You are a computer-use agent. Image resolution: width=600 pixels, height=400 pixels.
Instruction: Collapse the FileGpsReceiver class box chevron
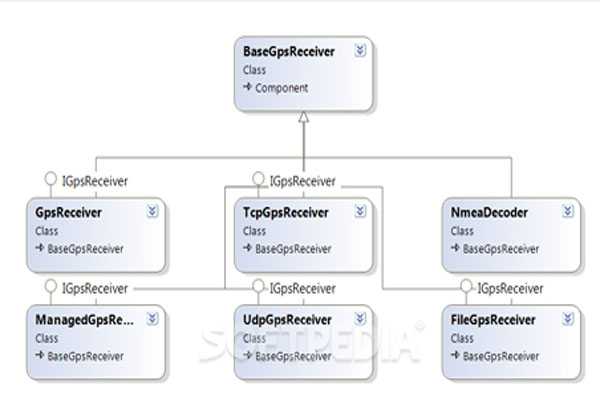pos(567,320)
